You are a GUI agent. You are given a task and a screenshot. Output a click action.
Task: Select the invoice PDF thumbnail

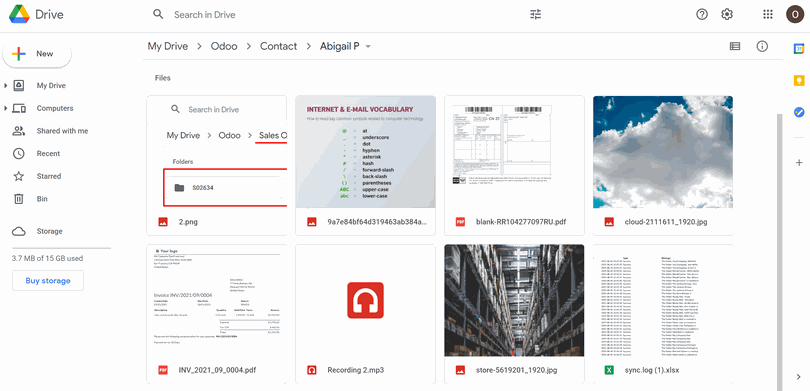(x=216, y=301)
